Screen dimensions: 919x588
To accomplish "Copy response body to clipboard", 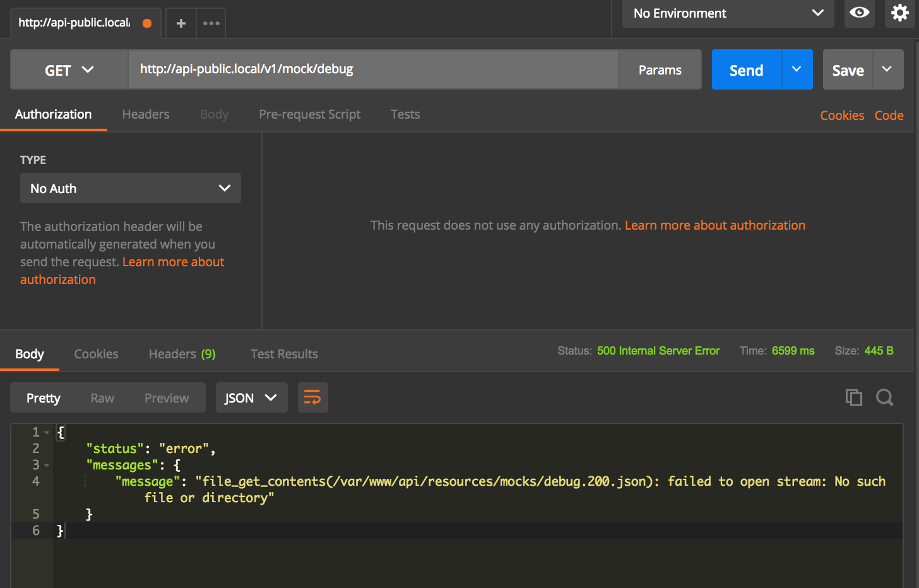I will [853, 397].
